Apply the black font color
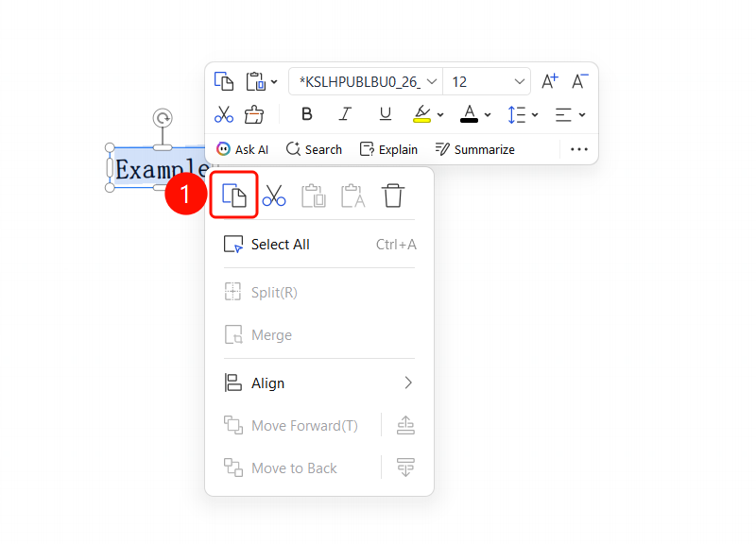Screen dimensions: 756x544 tap(469, 114)
